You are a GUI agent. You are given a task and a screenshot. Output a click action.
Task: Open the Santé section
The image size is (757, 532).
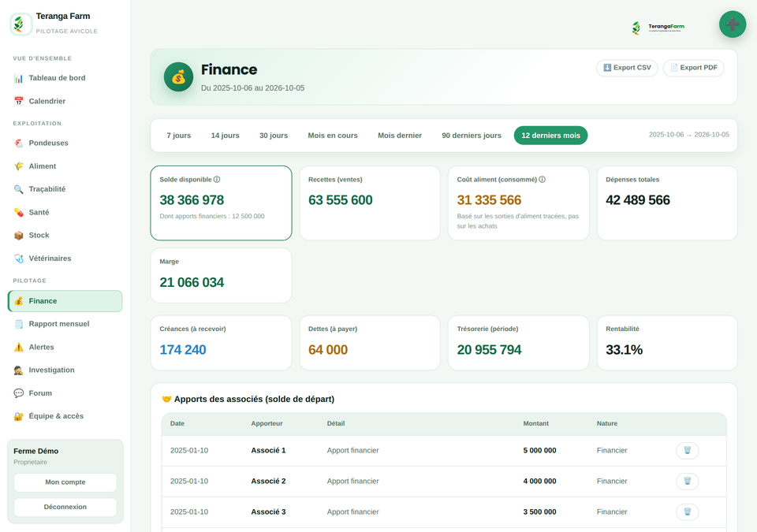click(65, 212)
